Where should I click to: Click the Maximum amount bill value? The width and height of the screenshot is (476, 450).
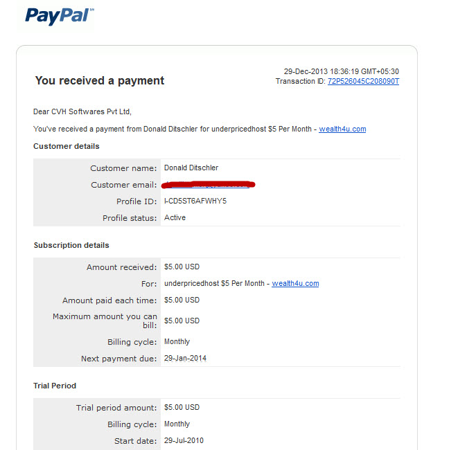point(182,321)
